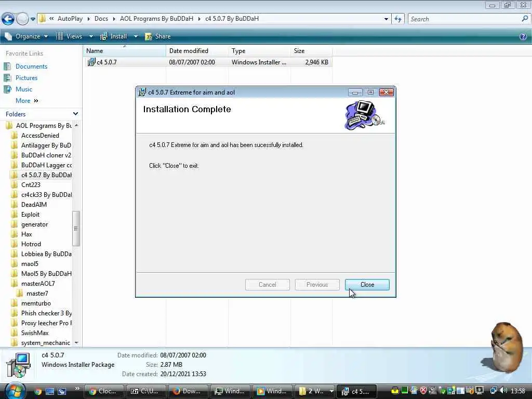Switch to Chrome Cloc... taskbar button

103,391
